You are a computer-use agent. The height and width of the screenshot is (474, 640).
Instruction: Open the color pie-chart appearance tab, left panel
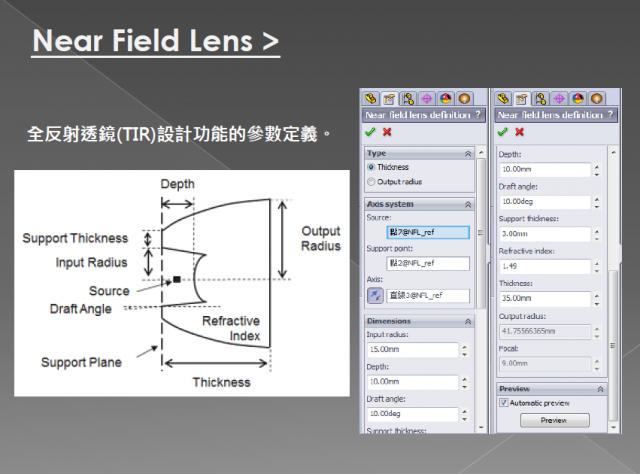click(x=445, y=98)
